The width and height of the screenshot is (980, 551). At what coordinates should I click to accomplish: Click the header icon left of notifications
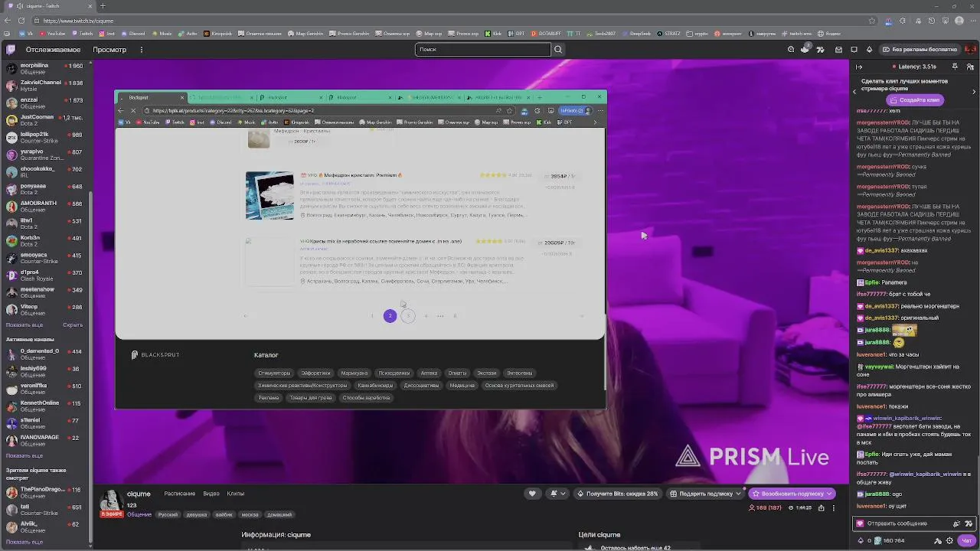tap(791, 50)
